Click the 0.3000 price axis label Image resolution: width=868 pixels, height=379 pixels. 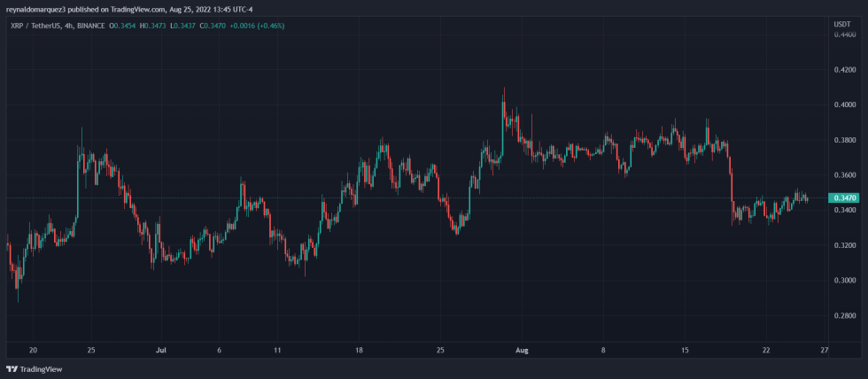(843, 281)
